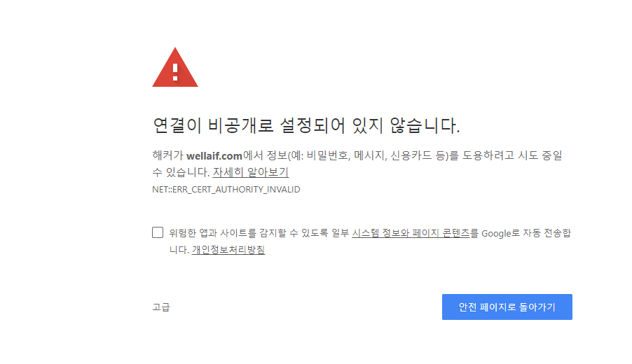This screenshot has width=632, height=364.
Task: Click the white exclamation mark inside the triangle
Action: 175,72
